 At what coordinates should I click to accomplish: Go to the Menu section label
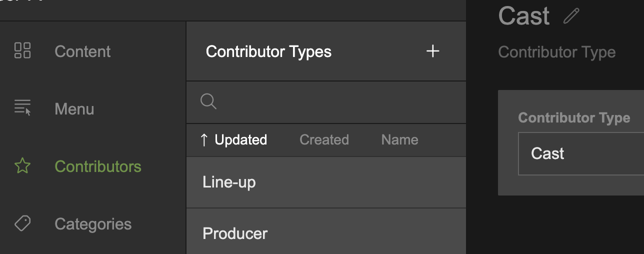74,109
